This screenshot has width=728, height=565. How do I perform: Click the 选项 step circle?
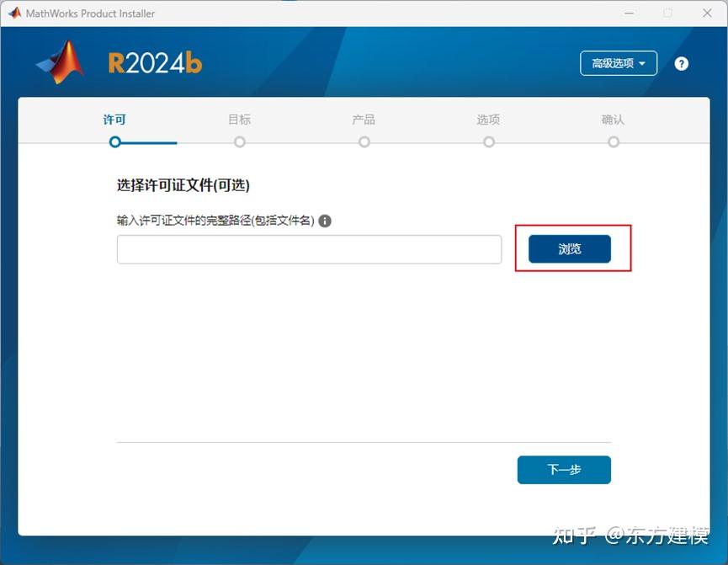(x=488, y=142)
